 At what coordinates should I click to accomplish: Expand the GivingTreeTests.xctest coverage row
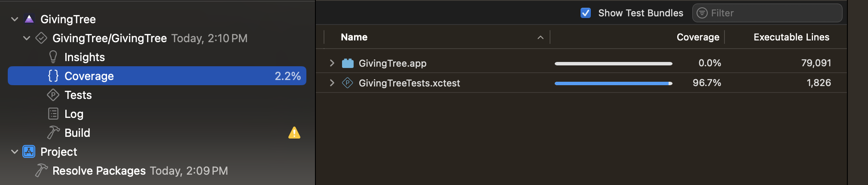(332, 83)
